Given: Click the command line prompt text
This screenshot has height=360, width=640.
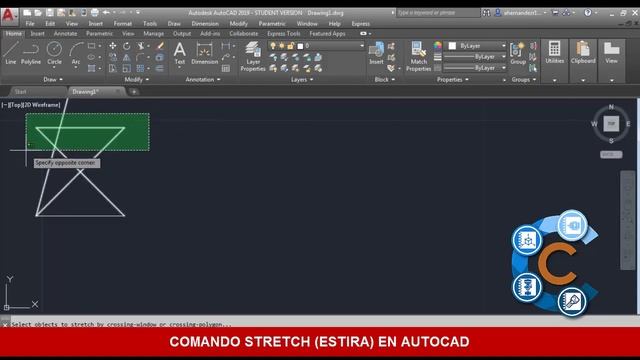Looking at the screenshot, I should coord(121,324).
